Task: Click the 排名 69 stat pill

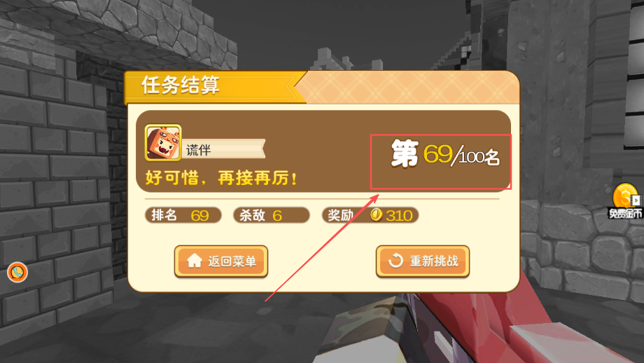Action: [183, 215]
